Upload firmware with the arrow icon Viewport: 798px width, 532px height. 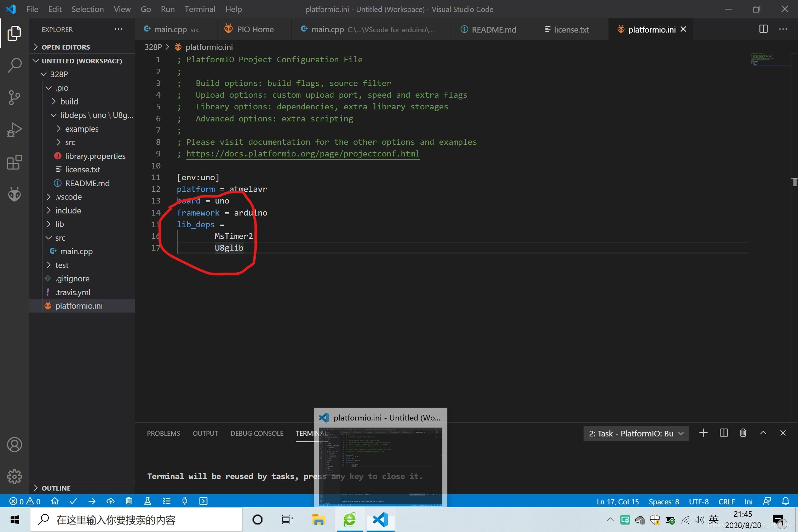click(92, 501)
